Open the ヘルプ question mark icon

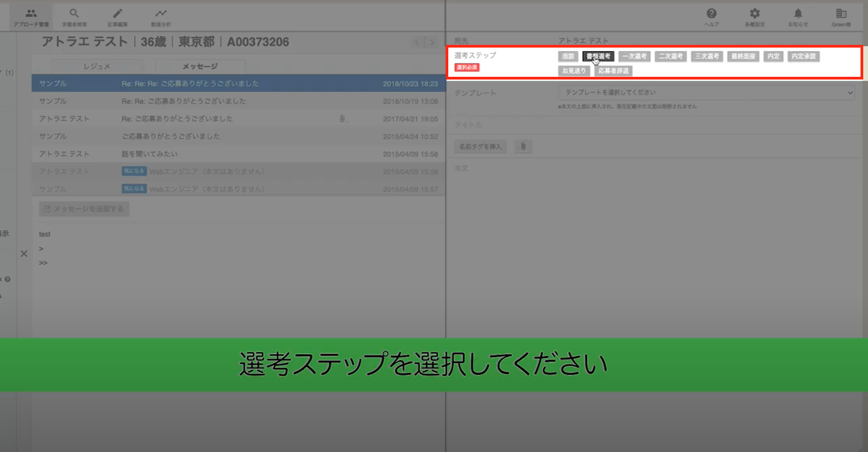pyautogui.click(x=712, y=14)
